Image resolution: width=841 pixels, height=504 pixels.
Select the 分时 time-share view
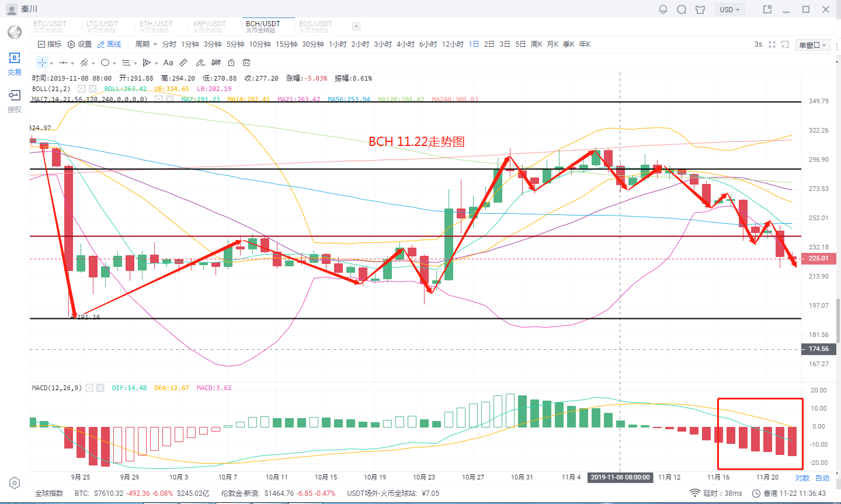(169, 44)
